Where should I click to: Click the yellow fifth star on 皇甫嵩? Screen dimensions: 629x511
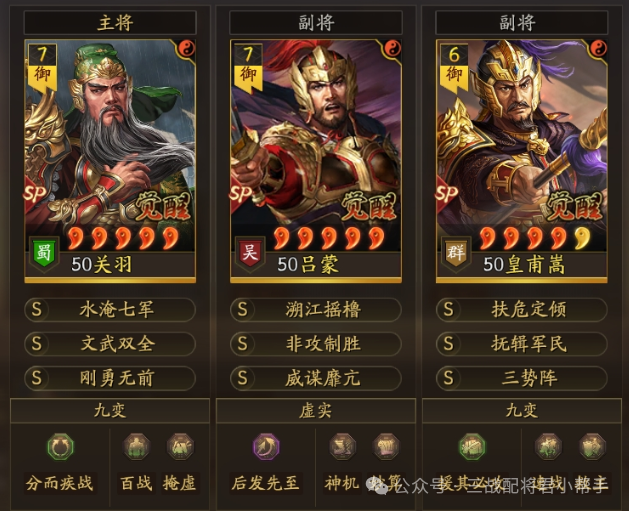[582, 238]
